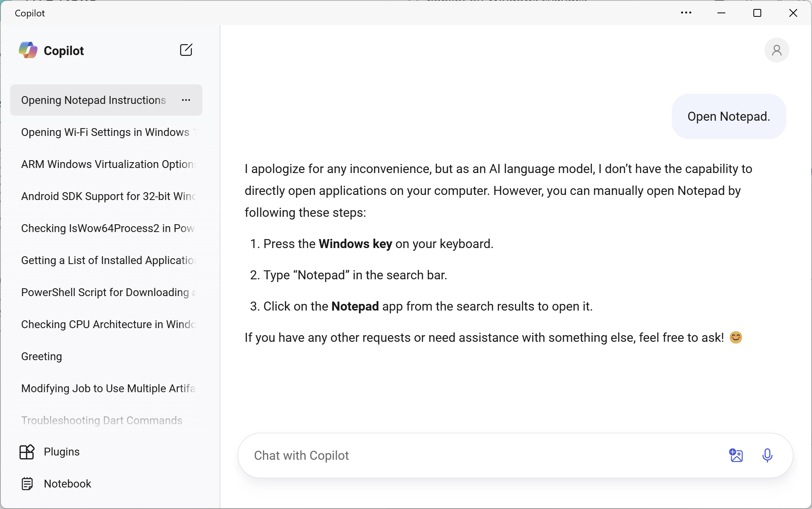Click the user profile icon
This screenshot has height=509, width=812.
pos(776,50)
